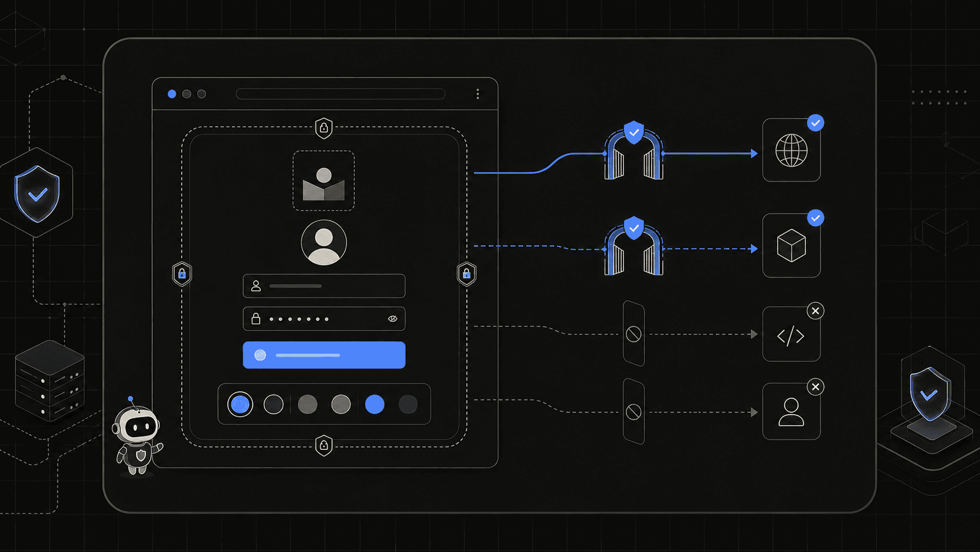Screen dimensions: 980x552
Task: Click the upper blocked gate icon
Action: 634,334
